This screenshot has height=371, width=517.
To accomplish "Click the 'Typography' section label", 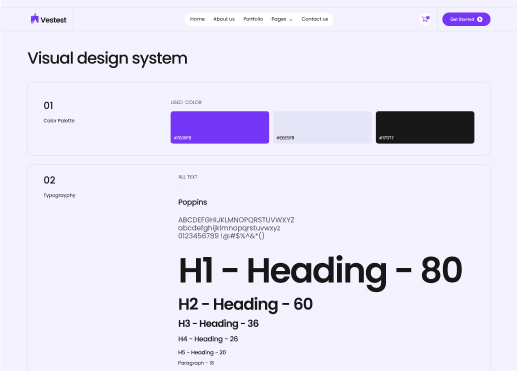I will click(x=59, y=195).
